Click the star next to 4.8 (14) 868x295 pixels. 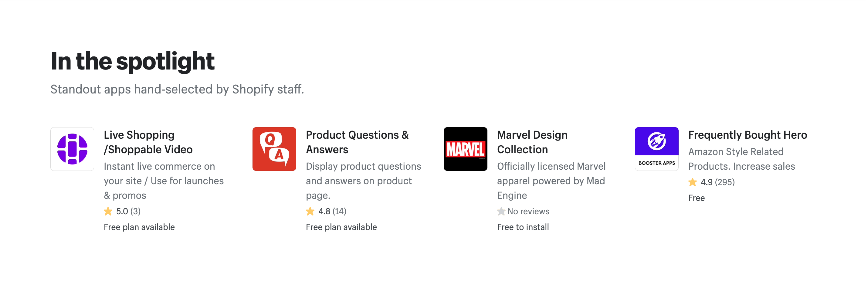pyautogui.click(x=310, y=212)
